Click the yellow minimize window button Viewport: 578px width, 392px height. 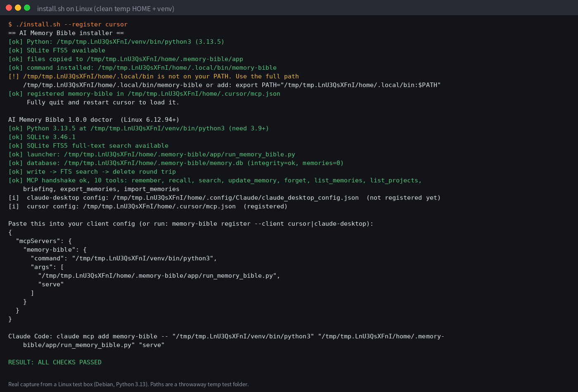pos(18,8)
